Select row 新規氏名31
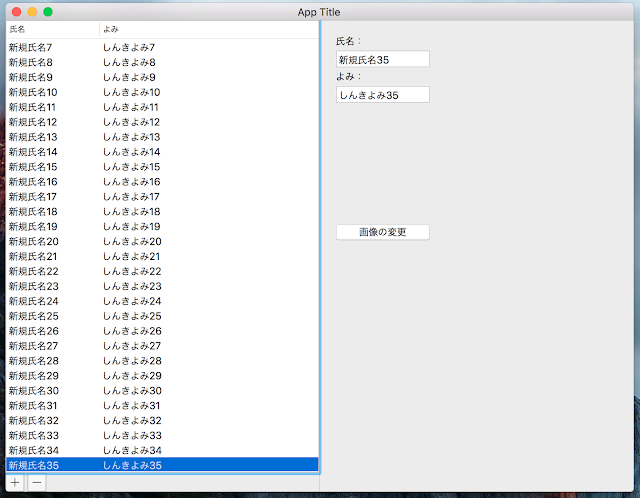Image resolution: width=640 pixels, height=498 pixels. pyautogui.click(x=162, y=406)
